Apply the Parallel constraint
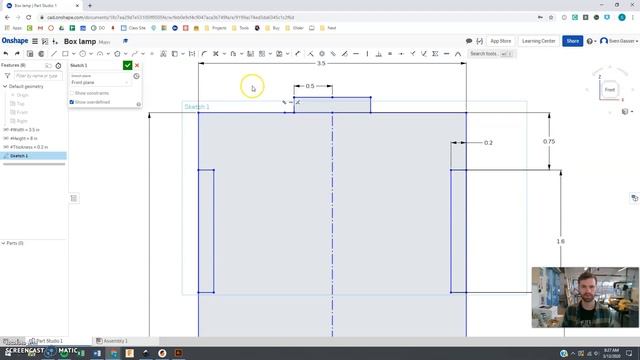This screenshot has height=360, width=640. (333, 53)
